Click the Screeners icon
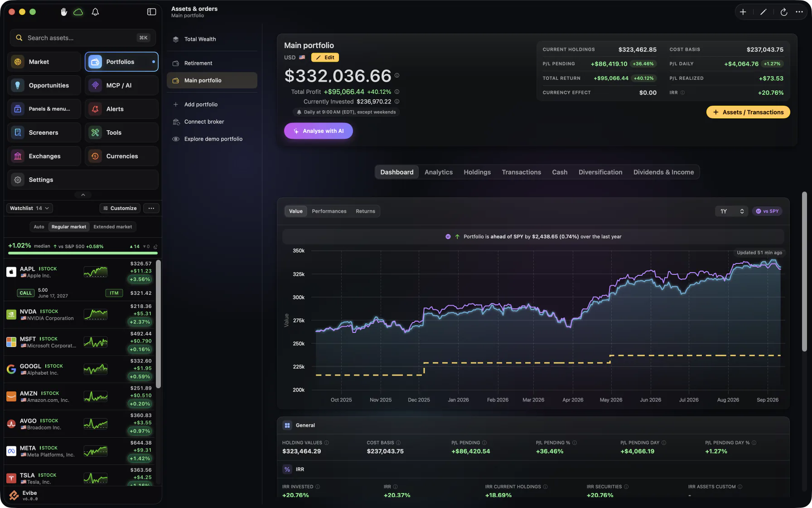This screenshot has height=508, width=812. 18,132
